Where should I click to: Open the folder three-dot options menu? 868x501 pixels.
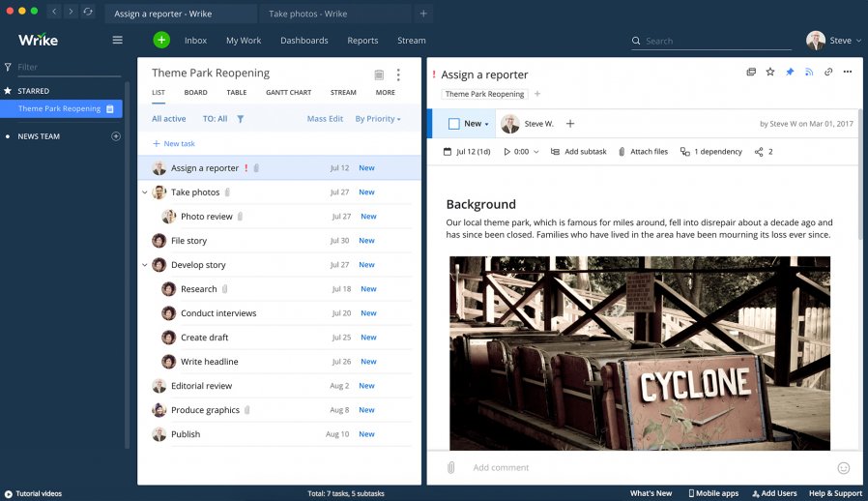click(398, 74)
